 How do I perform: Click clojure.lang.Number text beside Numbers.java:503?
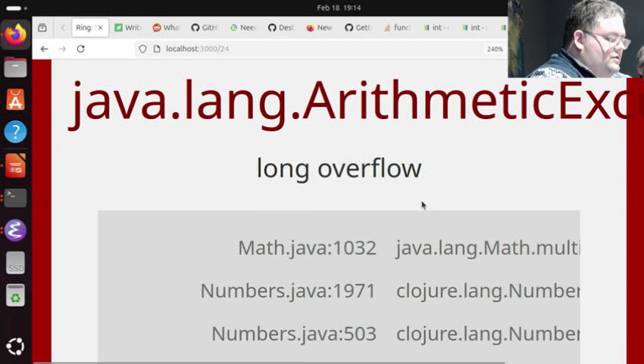(x=488, y=334)
